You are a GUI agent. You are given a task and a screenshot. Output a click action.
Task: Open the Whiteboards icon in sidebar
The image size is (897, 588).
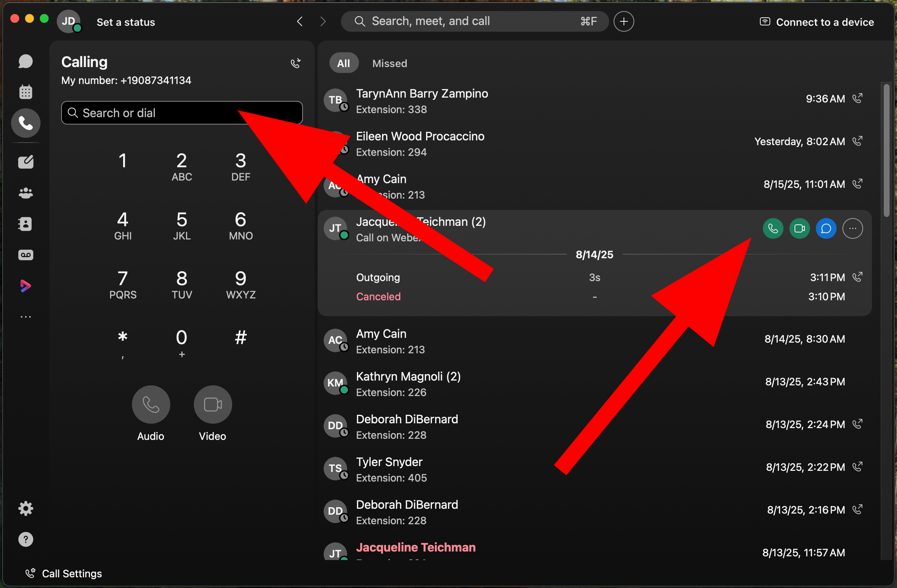pos(26,162)
